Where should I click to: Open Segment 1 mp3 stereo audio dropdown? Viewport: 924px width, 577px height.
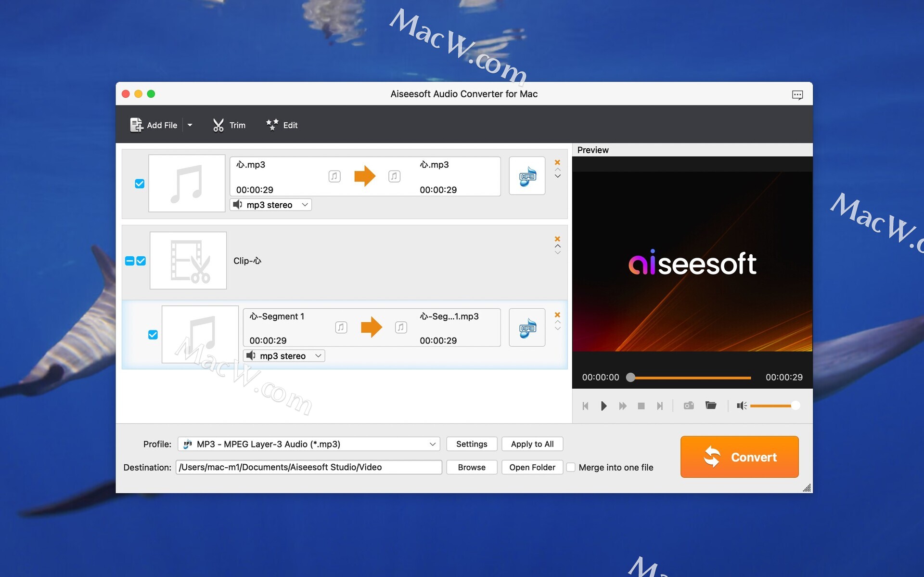click(284, 356)
